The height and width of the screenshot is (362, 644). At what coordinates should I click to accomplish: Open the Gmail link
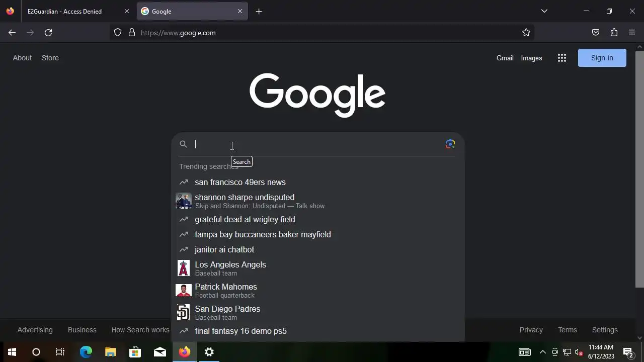tap(505, 58)
